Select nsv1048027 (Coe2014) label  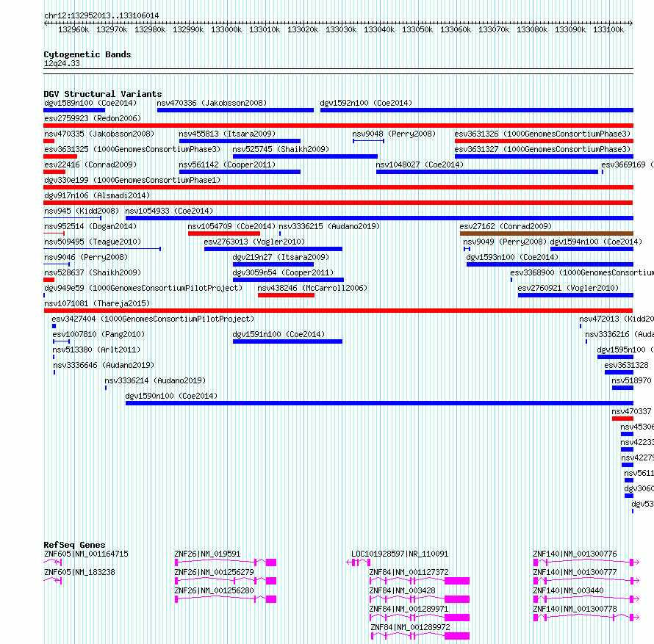(x=420, y=164)
